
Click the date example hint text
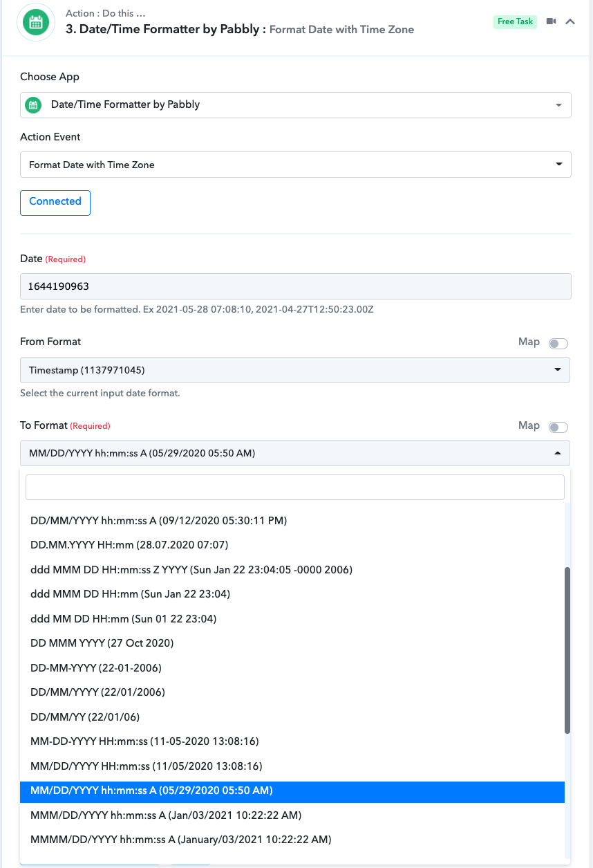(197, 309)
